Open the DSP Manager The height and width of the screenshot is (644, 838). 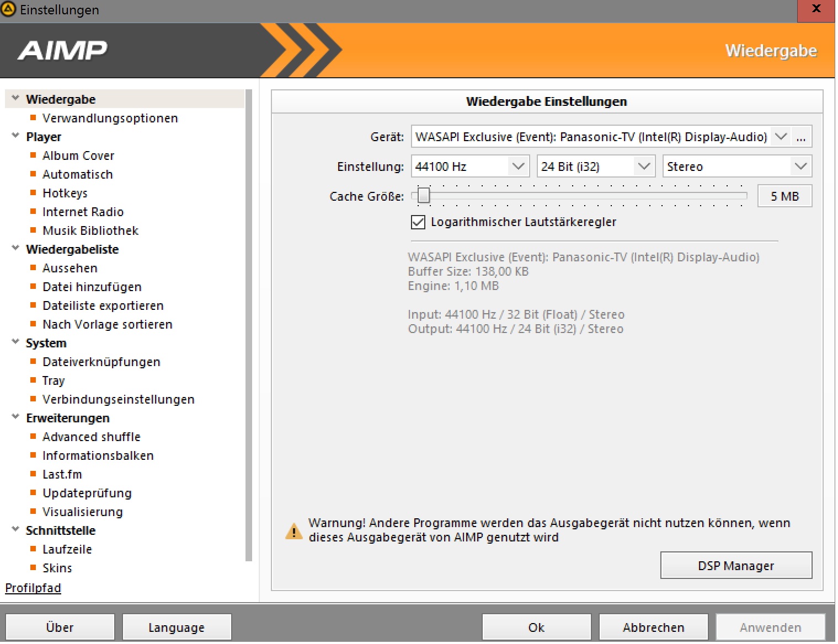(x=736, y=566)
